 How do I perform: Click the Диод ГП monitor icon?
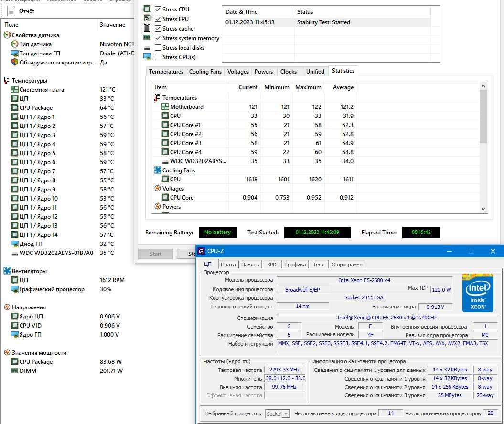click(x=14, y=244)
